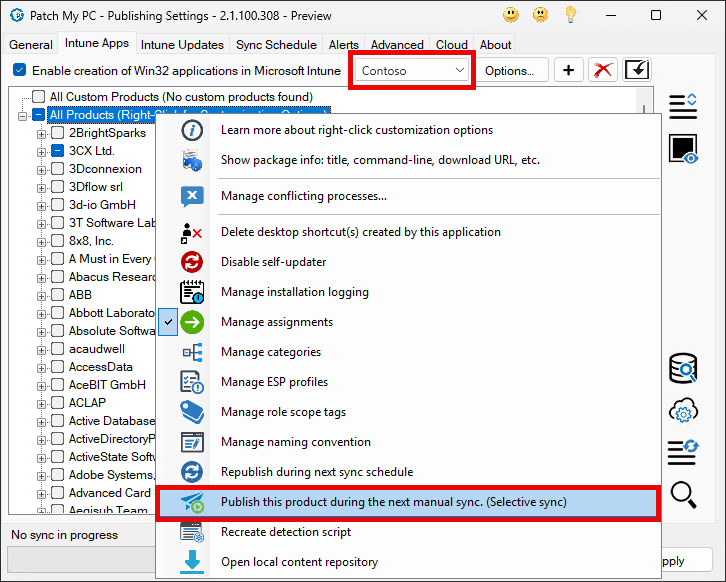This screenshot has width=726, height=582.
Task: Select Manage conflicting processes menu entry
Action: [408, 196]
